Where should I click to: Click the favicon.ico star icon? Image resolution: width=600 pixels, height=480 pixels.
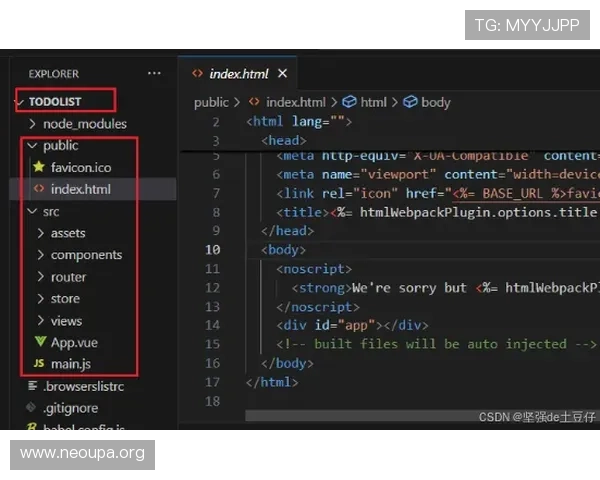[x=39, y=167]
